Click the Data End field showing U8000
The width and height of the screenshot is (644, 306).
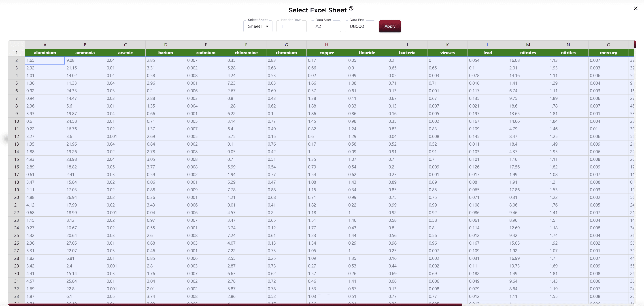[x=360, y=26]
